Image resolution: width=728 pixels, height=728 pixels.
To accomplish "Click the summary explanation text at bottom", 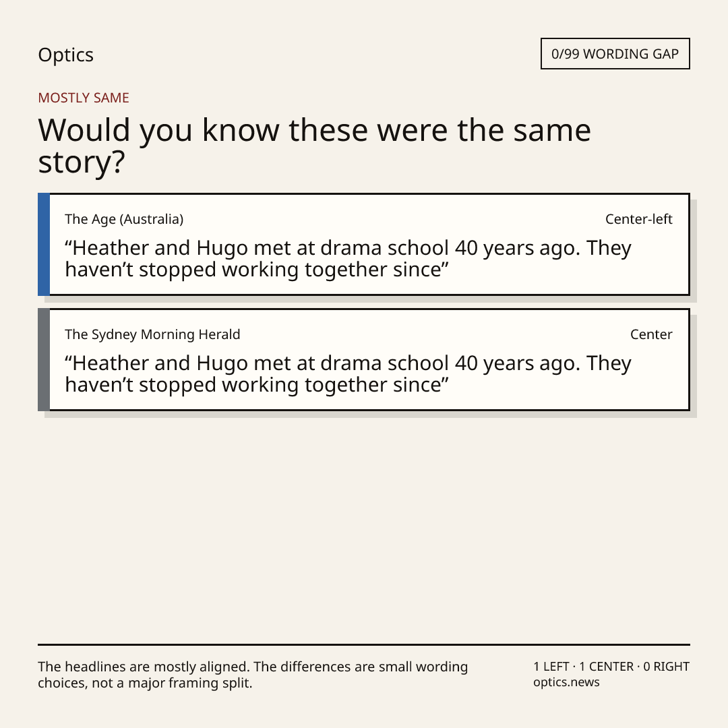I will 253,675.
